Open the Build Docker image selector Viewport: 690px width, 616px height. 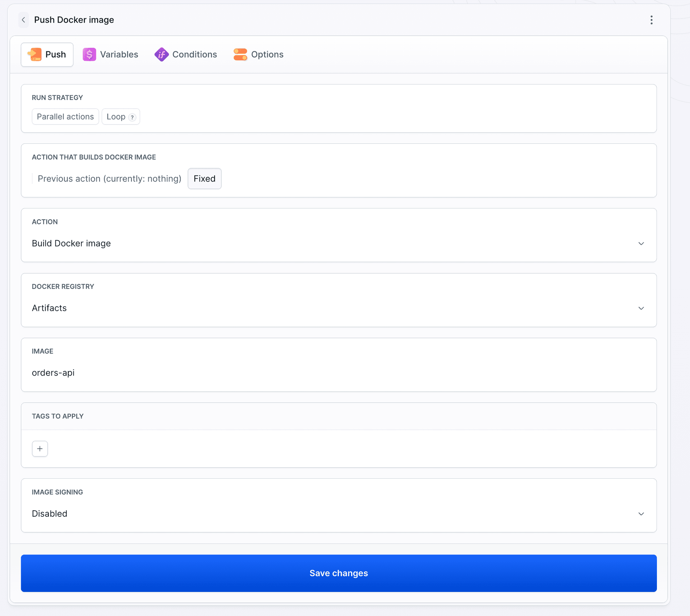pyautogui.click(x=339, y=244)
